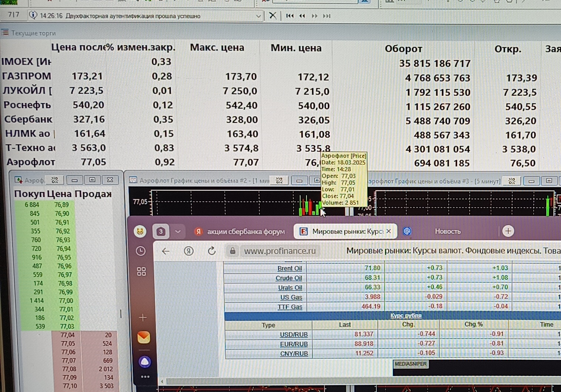
Task: Open the Brent Oil link
Action: pos(290,268)
